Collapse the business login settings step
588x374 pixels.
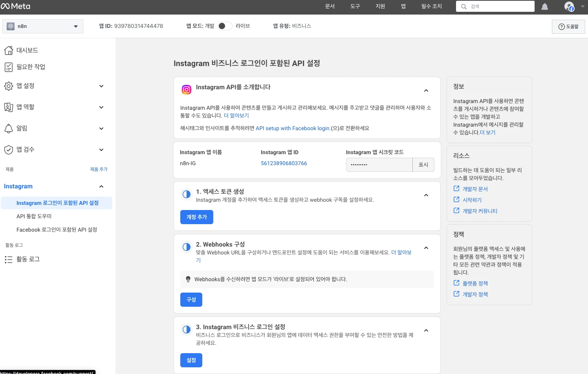click(x=426, y=331)
